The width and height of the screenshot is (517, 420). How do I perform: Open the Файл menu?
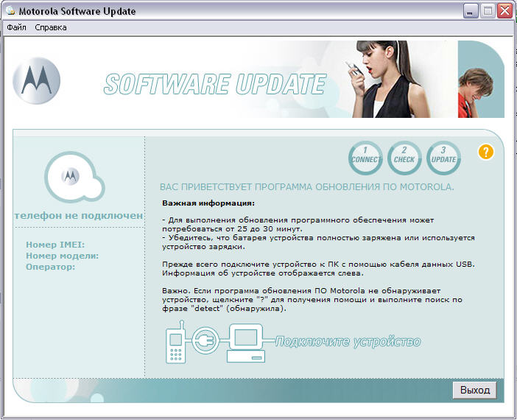click(x=16, y=27)
